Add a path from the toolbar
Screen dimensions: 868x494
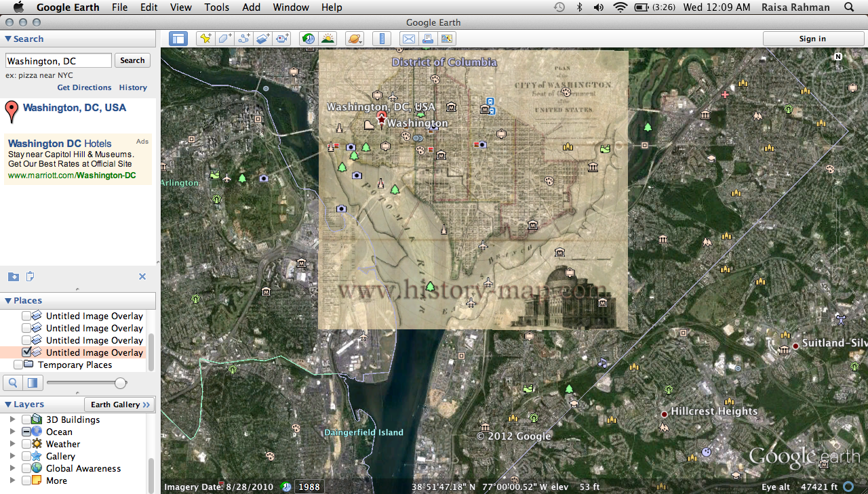(x=244, y=39)
